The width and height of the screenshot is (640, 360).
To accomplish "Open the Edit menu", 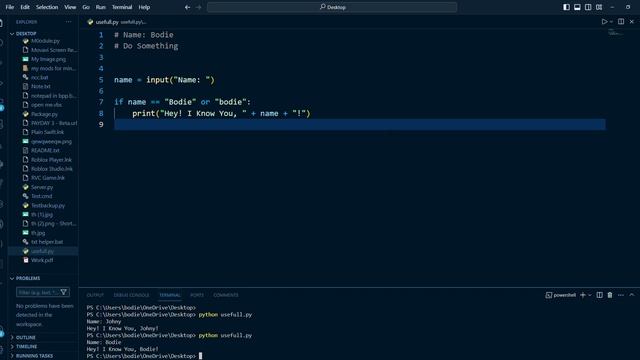I will click(x=25, y=7).
